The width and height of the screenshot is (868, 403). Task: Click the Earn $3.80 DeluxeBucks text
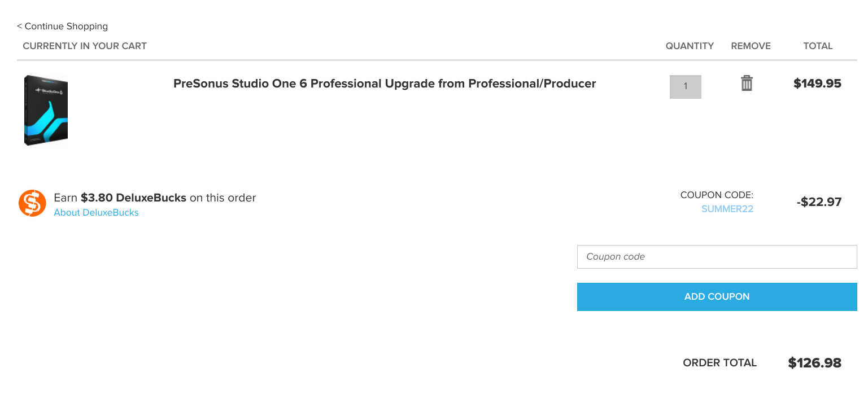(155, 198)
